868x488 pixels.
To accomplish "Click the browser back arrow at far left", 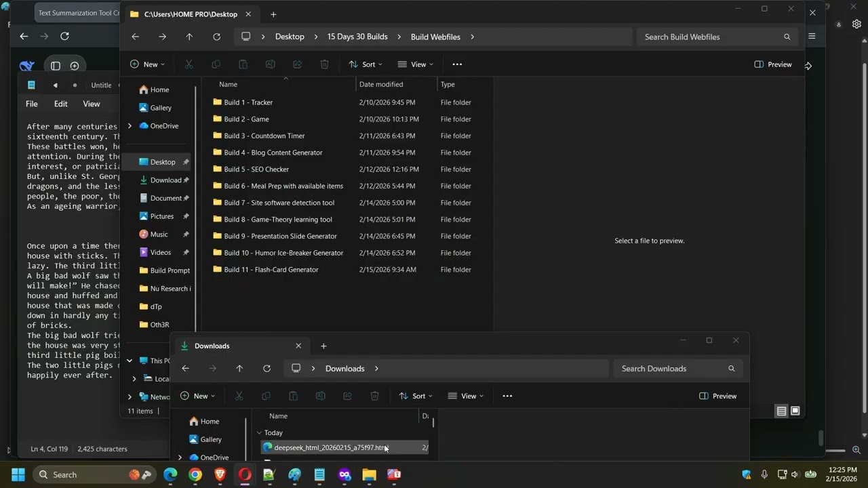I will [24, 36].
